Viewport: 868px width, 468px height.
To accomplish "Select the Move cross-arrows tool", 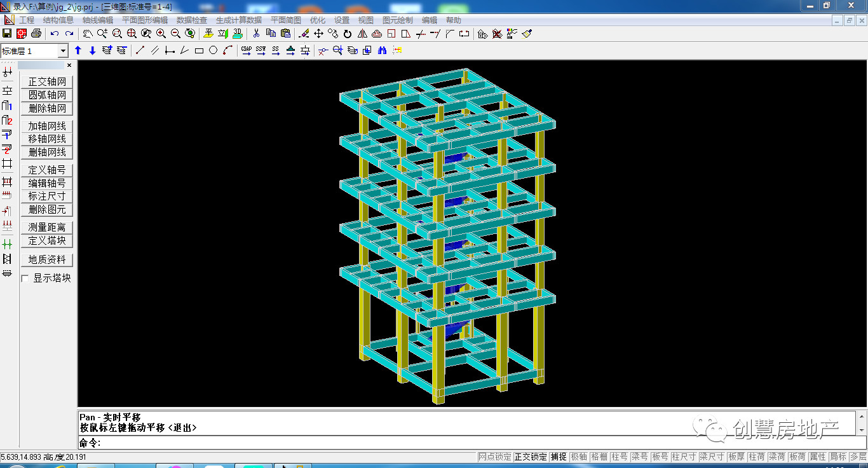I will point(318,33).
